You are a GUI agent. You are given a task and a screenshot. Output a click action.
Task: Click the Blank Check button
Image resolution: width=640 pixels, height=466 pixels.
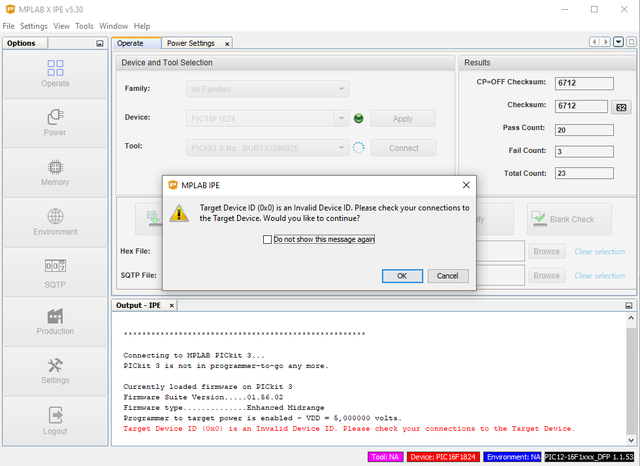(569, 219)
